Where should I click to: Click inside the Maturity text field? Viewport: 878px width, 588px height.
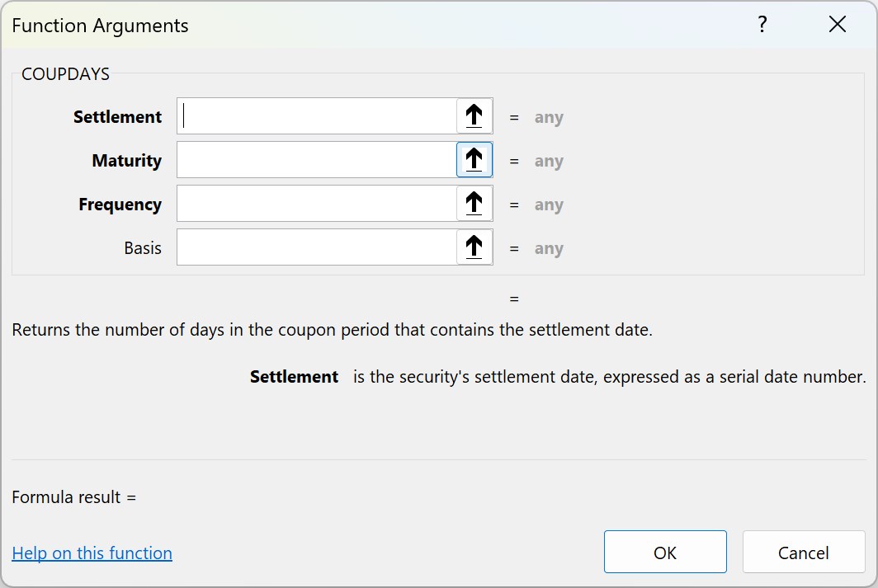[x=317, y=159]
